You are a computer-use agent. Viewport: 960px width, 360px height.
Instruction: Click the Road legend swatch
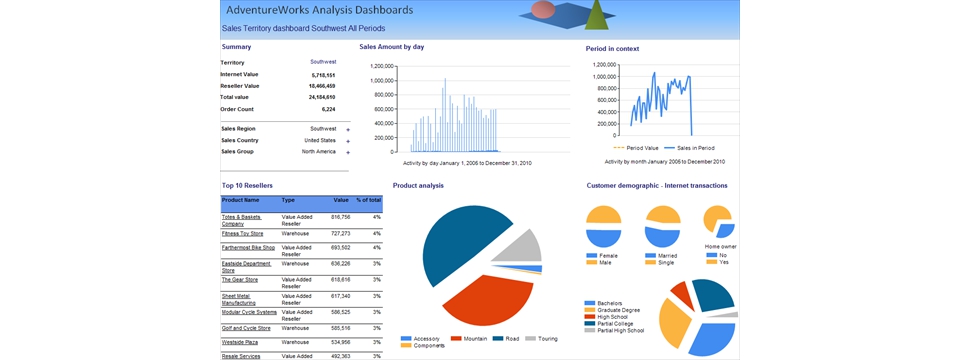coord(498,339)
